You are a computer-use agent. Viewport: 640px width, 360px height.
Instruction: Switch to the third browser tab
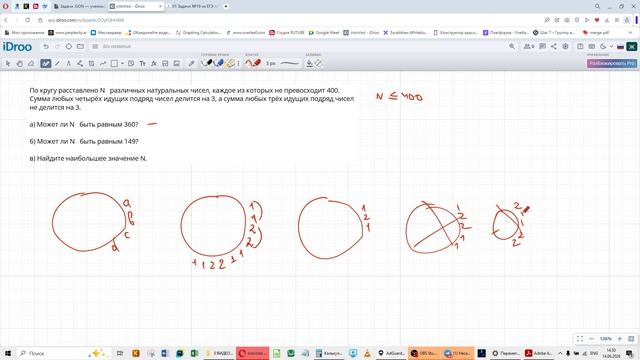[x=193, y=7]
